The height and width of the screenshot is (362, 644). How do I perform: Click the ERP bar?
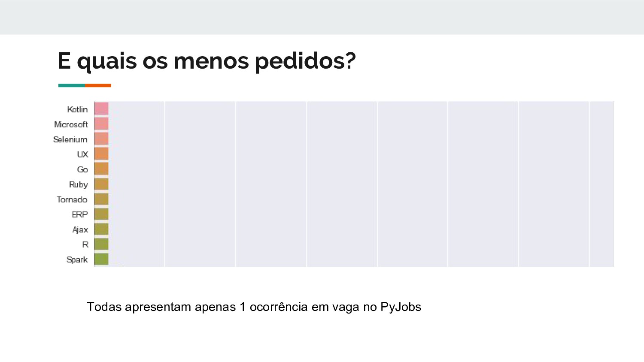pos(101,214)
